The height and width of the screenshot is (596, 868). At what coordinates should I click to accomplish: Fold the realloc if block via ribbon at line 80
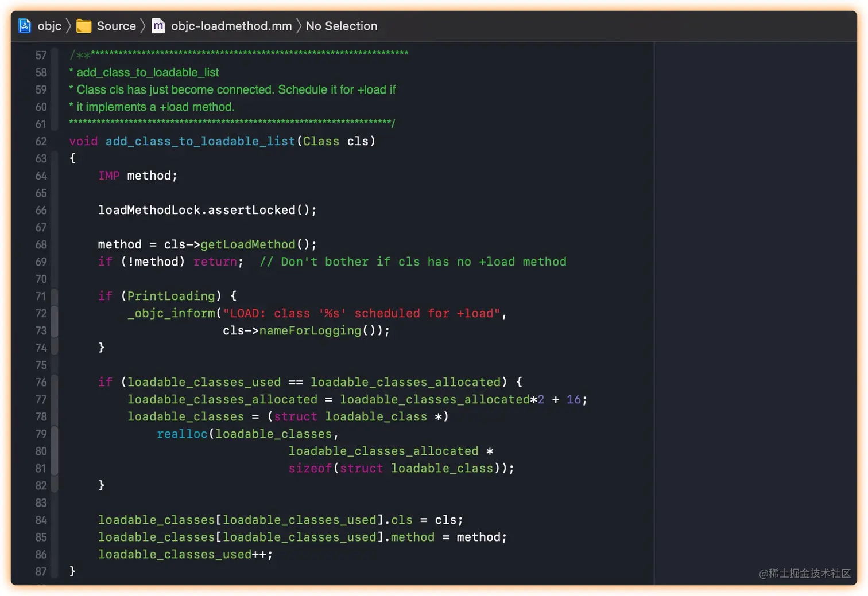(x=55, y=451)
